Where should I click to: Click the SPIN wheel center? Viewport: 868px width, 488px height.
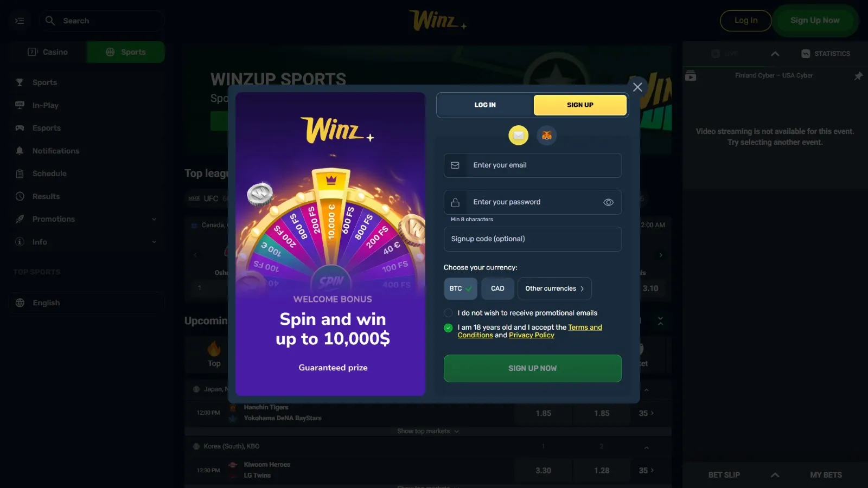(x=331, y=281)
